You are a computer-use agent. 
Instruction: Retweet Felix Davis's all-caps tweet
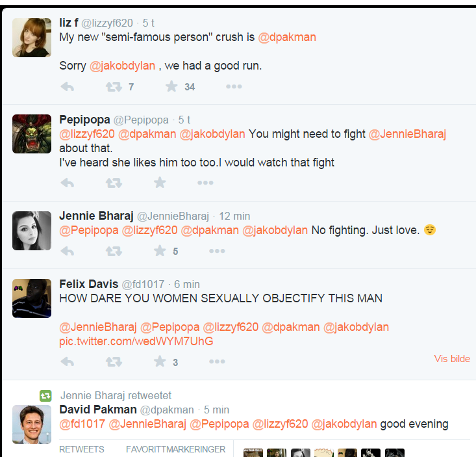(x=114, y=362)
